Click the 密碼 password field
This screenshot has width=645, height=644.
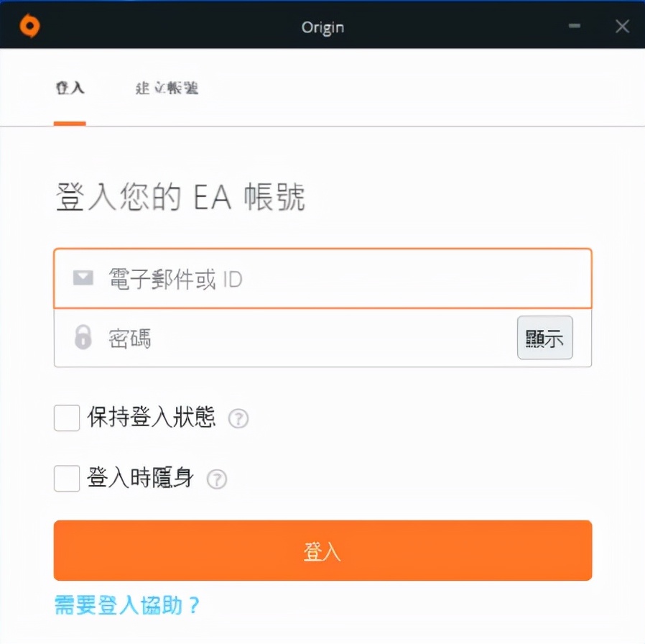pyautogui.click(x=287, y=338)
